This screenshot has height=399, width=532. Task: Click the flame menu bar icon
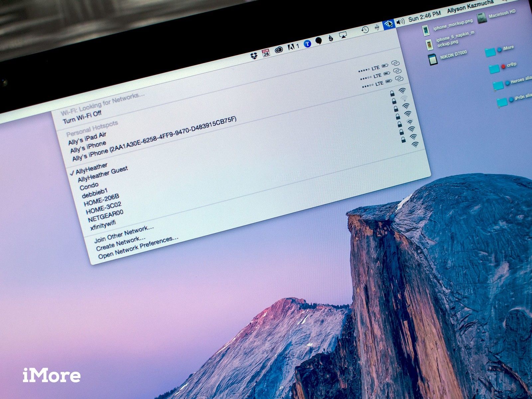(331, 38)
